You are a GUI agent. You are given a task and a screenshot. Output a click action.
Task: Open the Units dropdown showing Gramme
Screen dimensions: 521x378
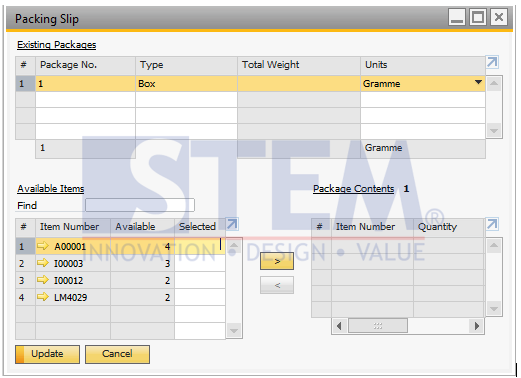tap(478, 83)
